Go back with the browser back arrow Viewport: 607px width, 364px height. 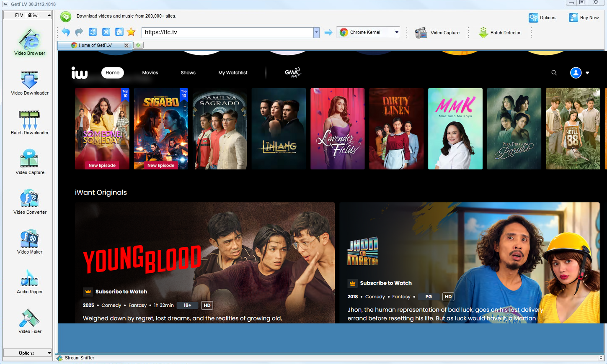tap(66, 32)
